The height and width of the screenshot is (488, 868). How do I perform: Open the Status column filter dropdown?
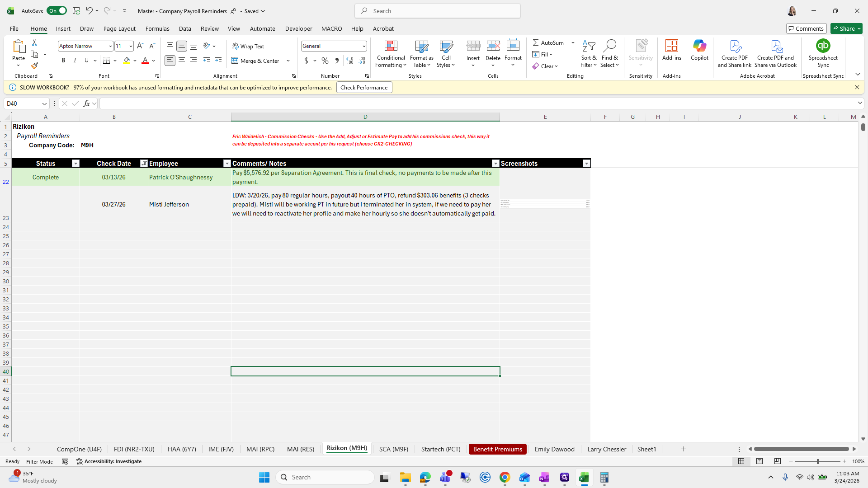coord(75,164)
